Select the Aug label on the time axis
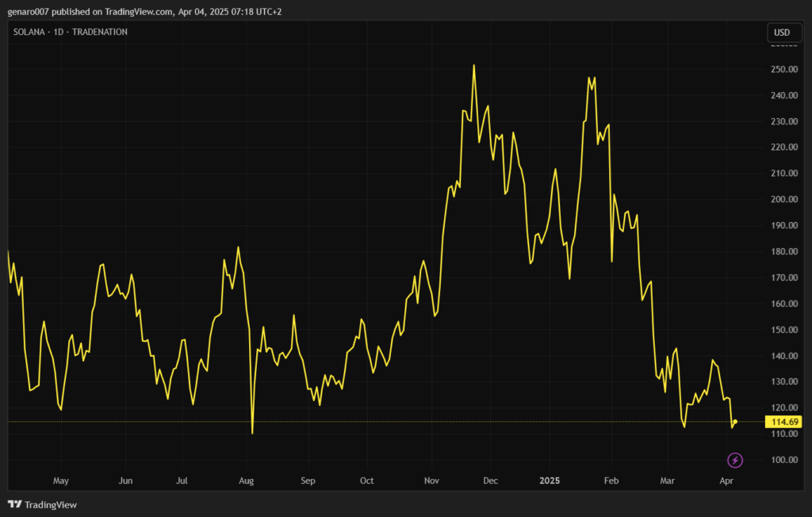 (246, 481)
